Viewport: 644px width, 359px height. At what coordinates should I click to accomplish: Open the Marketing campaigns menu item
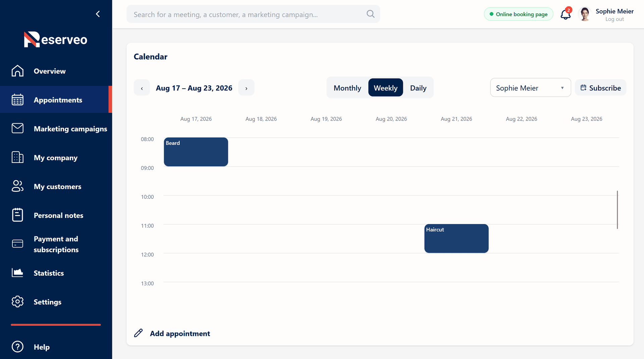[56, 129]
